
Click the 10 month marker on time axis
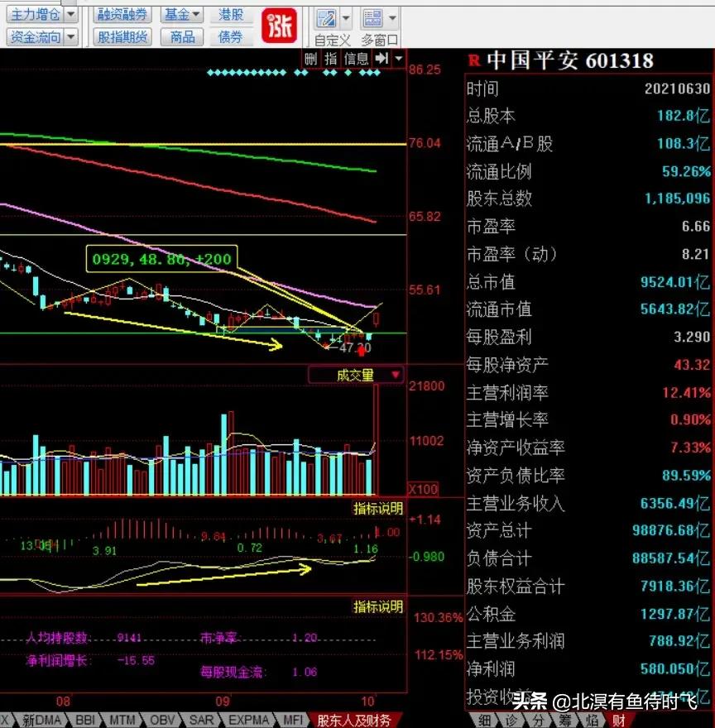coord(367,701)
